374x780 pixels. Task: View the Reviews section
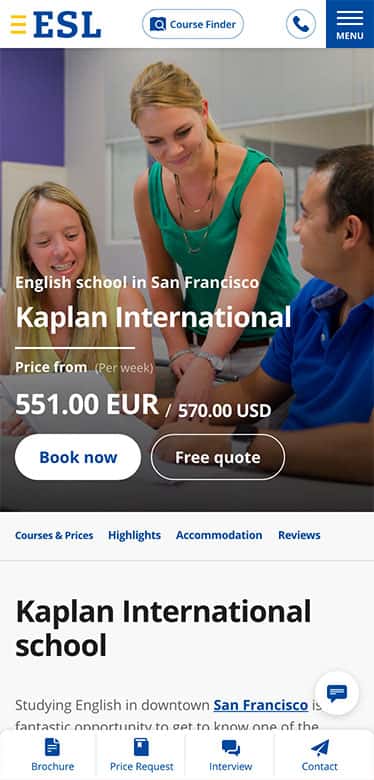[299, 535]
